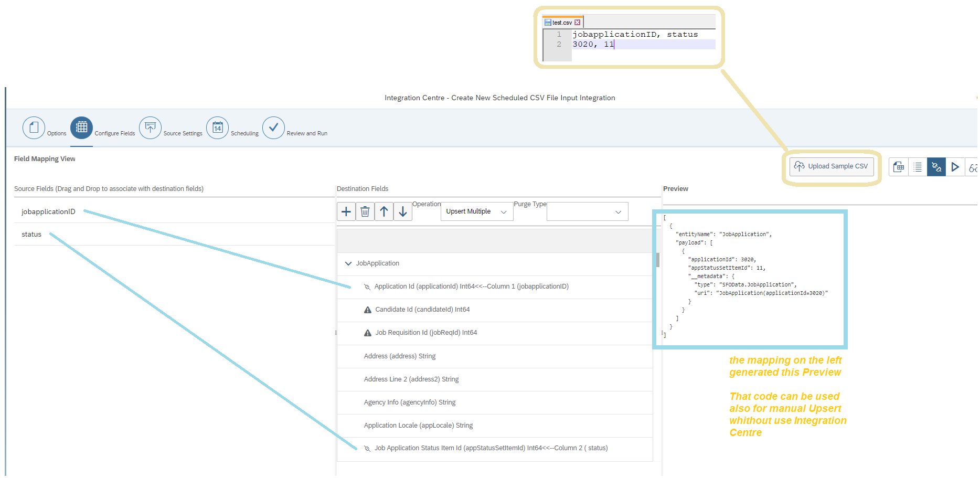Click the Preview panel scrollbar thumb
The width and height of the screenshot is (980, 478).
[x=658, y=260]
